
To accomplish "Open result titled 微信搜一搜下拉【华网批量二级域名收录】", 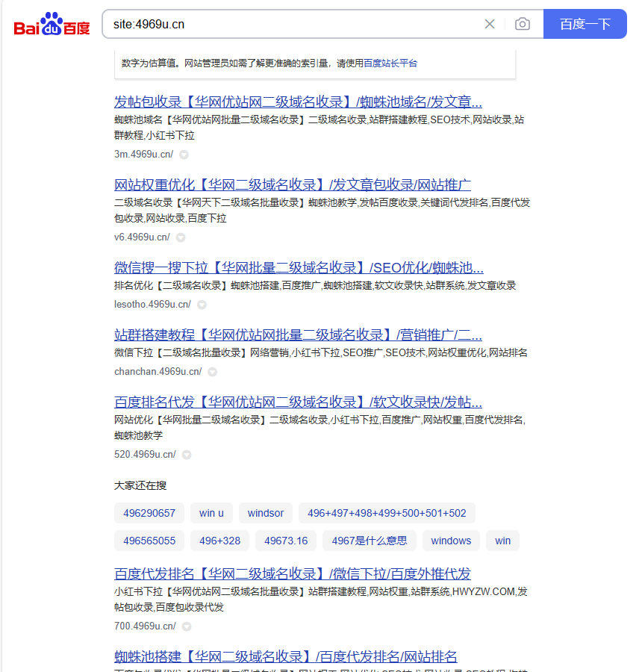I will pos(299,268).
